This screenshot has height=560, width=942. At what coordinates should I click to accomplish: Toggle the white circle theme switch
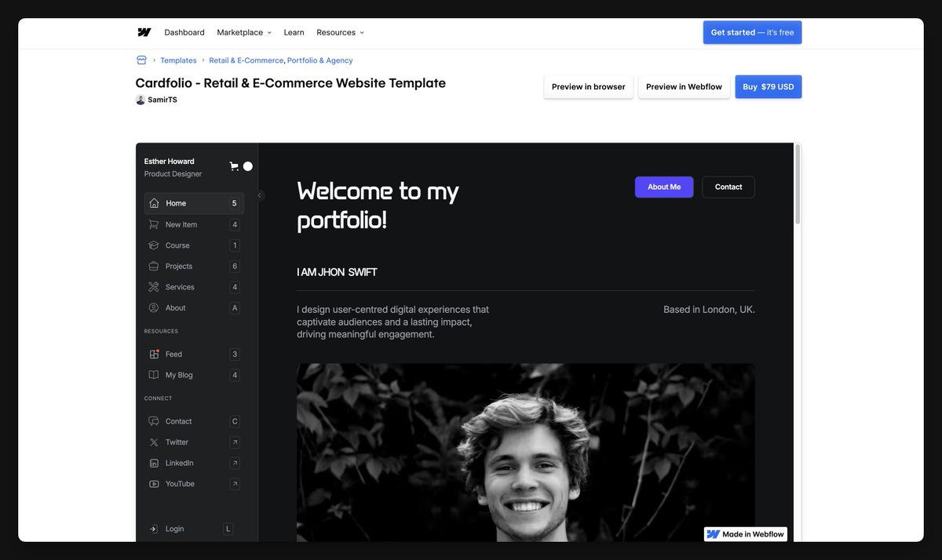click(248, 166)
